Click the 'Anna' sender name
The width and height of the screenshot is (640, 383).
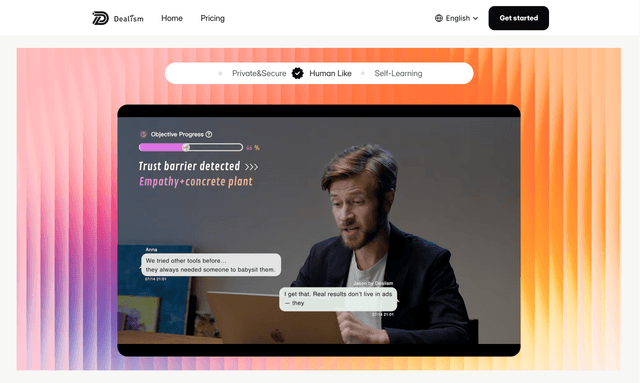pos(151,249)
